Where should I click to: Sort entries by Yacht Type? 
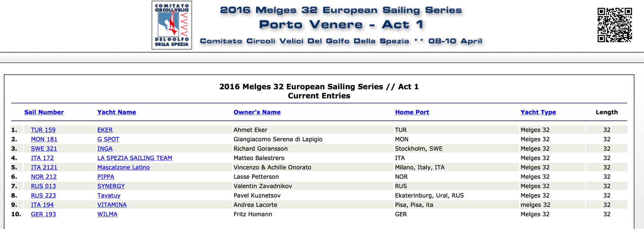[x=538, y=112]
